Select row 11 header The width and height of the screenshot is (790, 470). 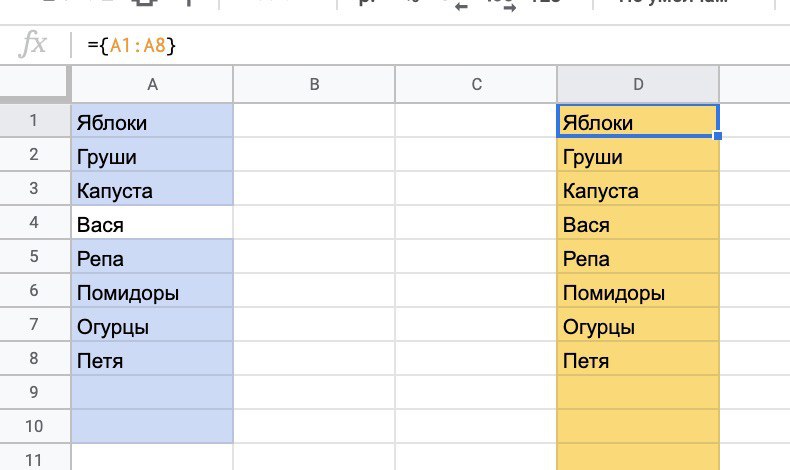[x=34, y=459]
